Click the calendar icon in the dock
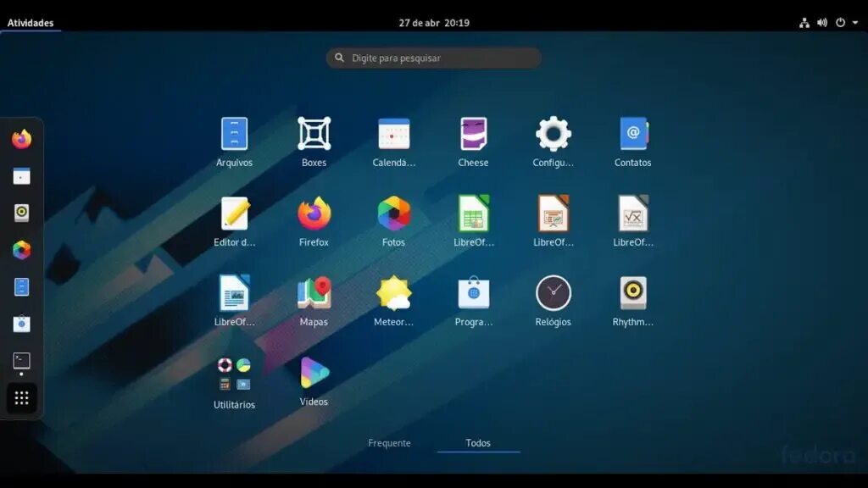This screenshot has width=868, height=488. (21, 176)
